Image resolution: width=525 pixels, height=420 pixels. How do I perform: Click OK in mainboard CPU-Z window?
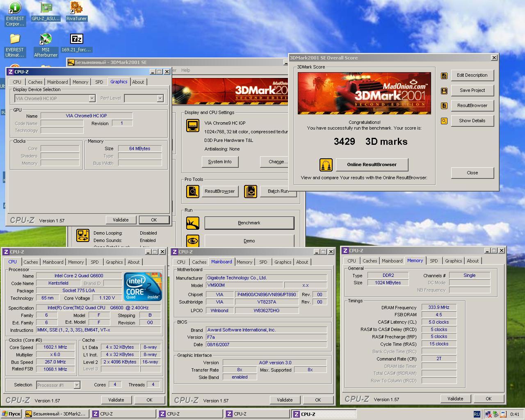318,400
